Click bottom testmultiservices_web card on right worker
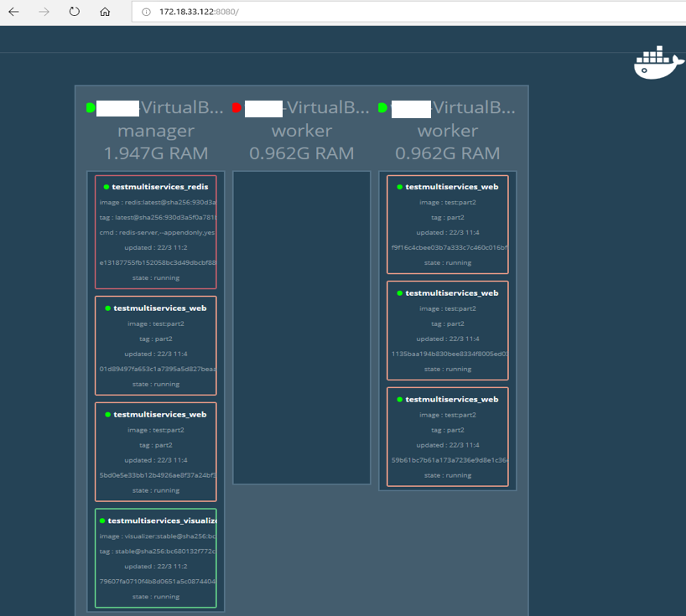 click(447, 437)
